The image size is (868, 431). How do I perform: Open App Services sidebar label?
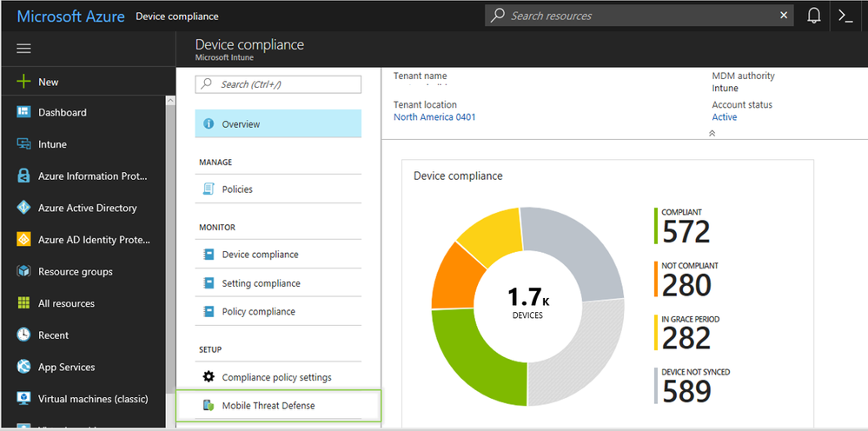(66, 367)
